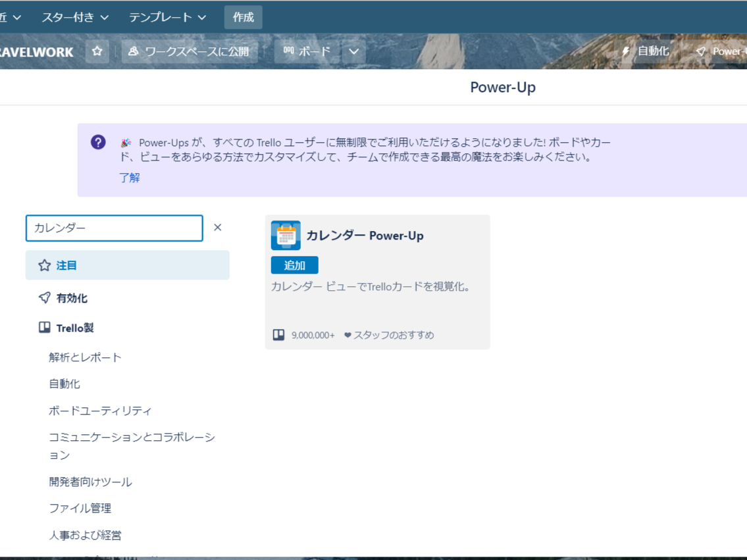This screenshot has width=747, height=560.
Task: Select the ボード view button
Action: 307,51
